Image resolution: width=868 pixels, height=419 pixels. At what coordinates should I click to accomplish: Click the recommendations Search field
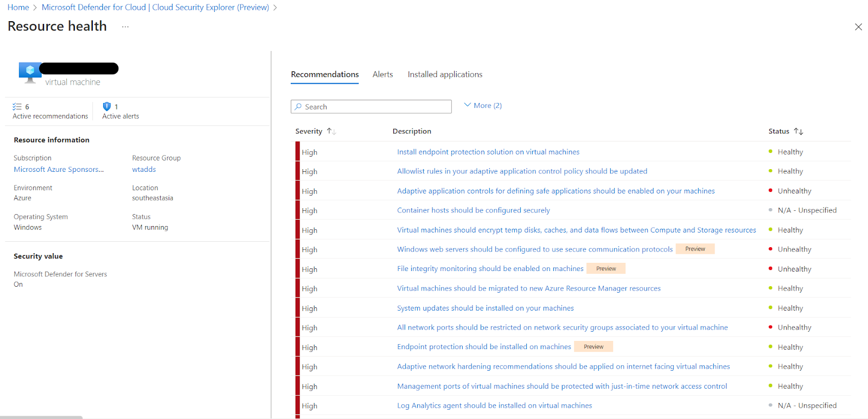pos(371,107)
